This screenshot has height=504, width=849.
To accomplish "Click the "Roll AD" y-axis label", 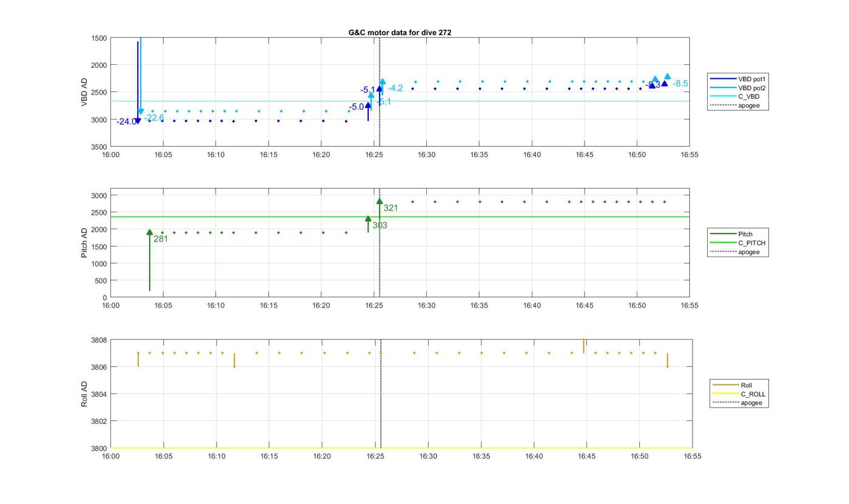I will 84,394.
